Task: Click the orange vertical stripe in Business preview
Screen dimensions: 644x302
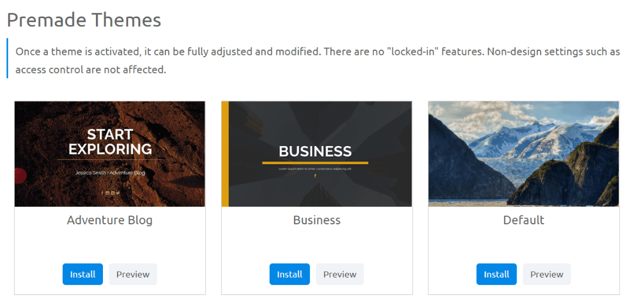Action: click(225, 154)
